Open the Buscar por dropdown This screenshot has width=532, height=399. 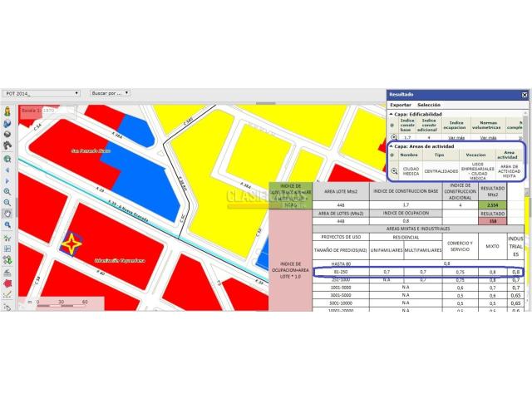coord(110,93)
